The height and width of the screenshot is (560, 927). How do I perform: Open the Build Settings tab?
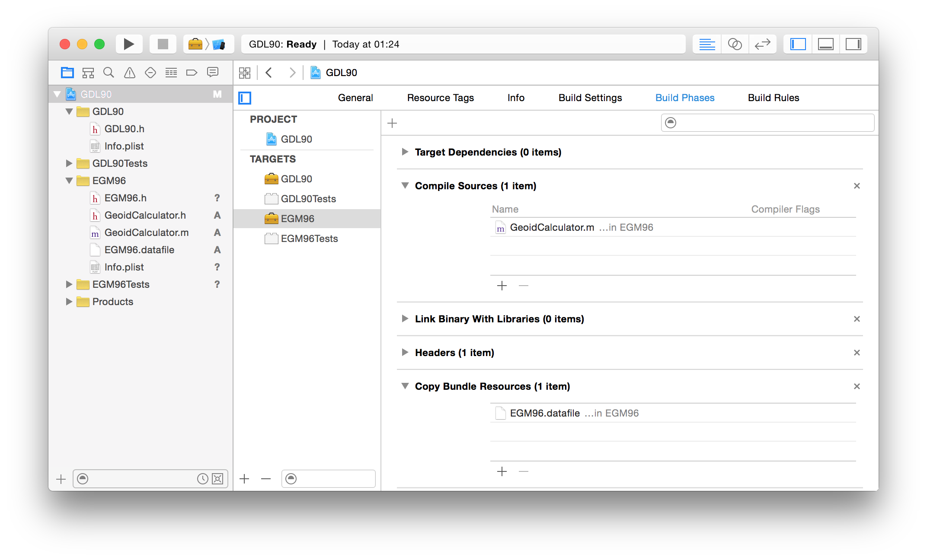[x=590, y=98]
